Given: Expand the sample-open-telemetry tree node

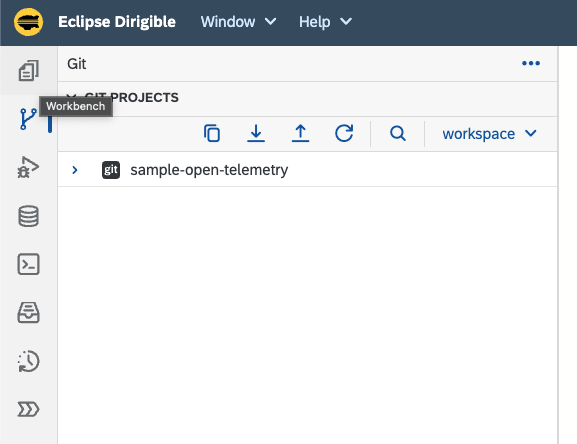Looking at the screenshot, I should [x=75, y=170].
